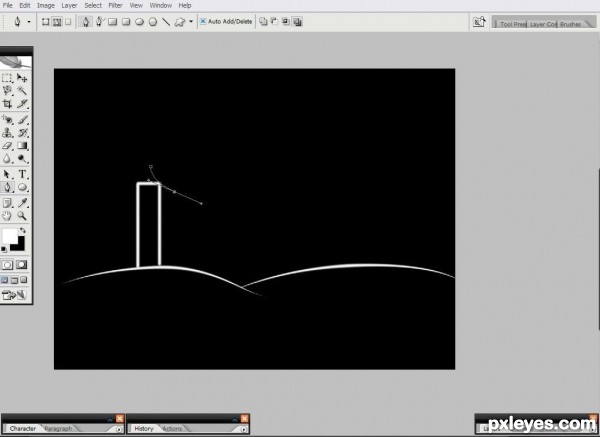Open the Layer menu
This screenshot has width=600, height=437.
pos(69,5)
